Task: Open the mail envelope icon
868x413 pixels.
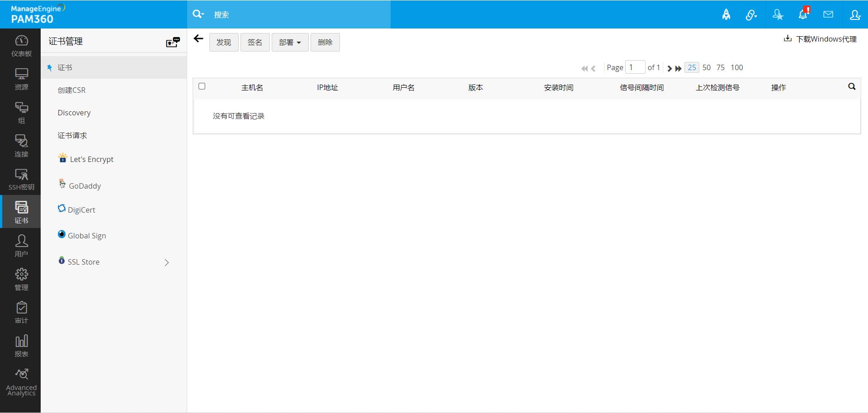Action: coord(828,14)
